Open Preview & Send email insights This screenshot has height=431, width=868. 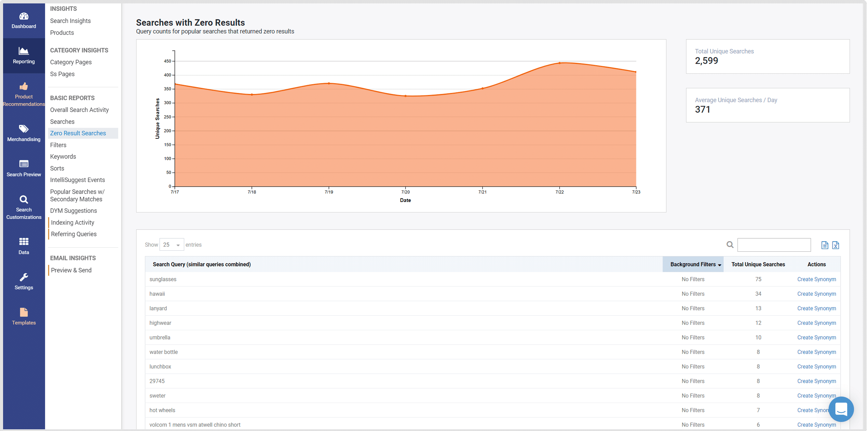[71, 270]
